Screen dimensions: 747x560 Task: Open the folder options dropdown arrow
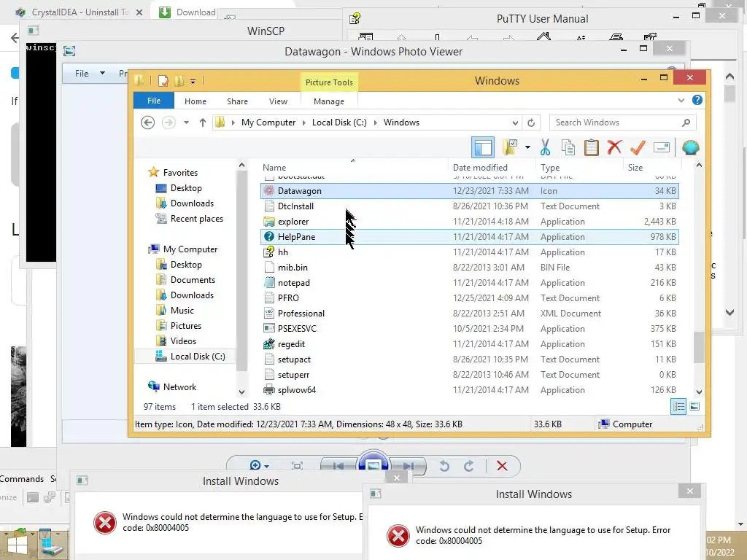coord(527,147)
